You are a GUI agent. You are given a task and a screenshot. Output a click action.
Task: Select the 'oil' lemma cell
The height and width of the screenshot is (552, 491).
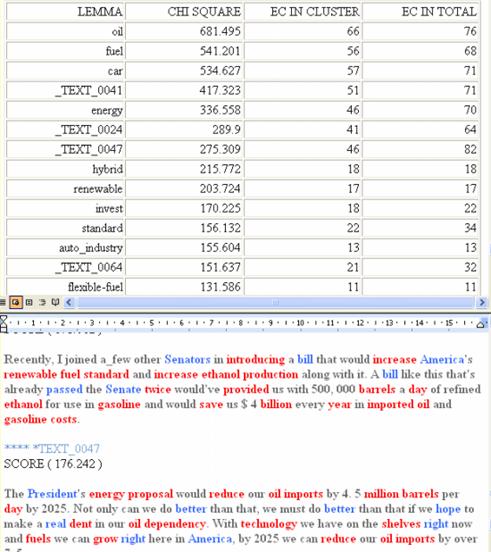pyautogui.click(x=66, y=31)
